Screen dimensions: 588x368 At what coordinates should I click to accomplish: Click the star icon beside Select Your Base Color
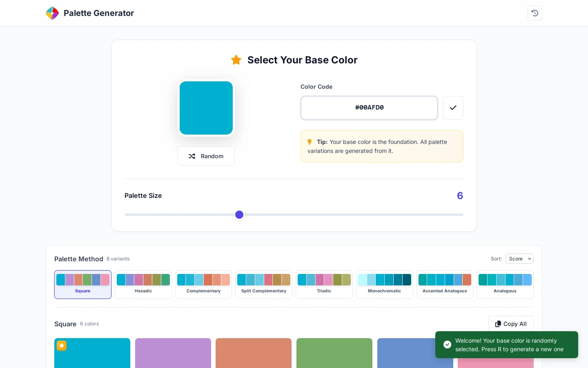[236, 60]
